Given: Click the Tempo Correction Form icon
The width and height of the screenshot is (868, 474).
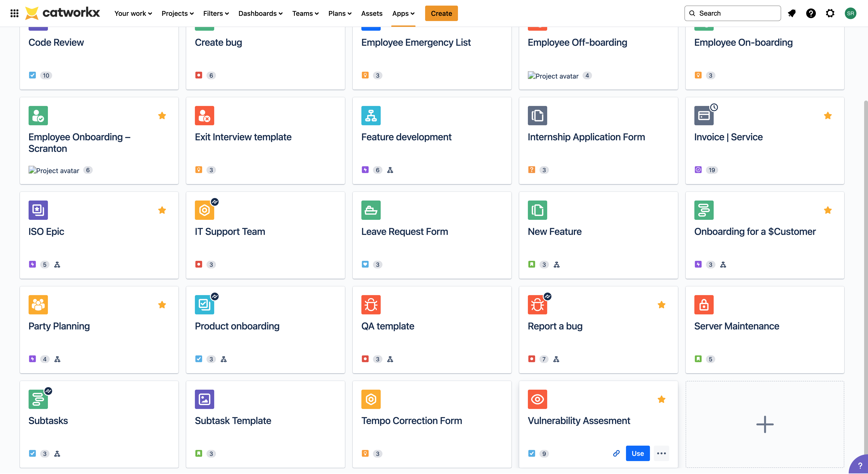Looking at the screenshot, I should click(x=371, y=399).
